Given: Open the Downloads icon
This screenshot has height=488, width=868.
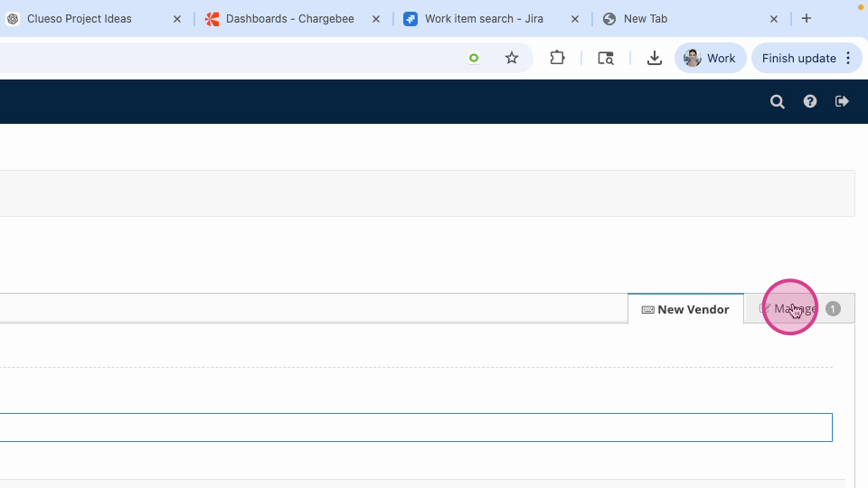Looking at the screenshot, I should (x=655, y=58).
